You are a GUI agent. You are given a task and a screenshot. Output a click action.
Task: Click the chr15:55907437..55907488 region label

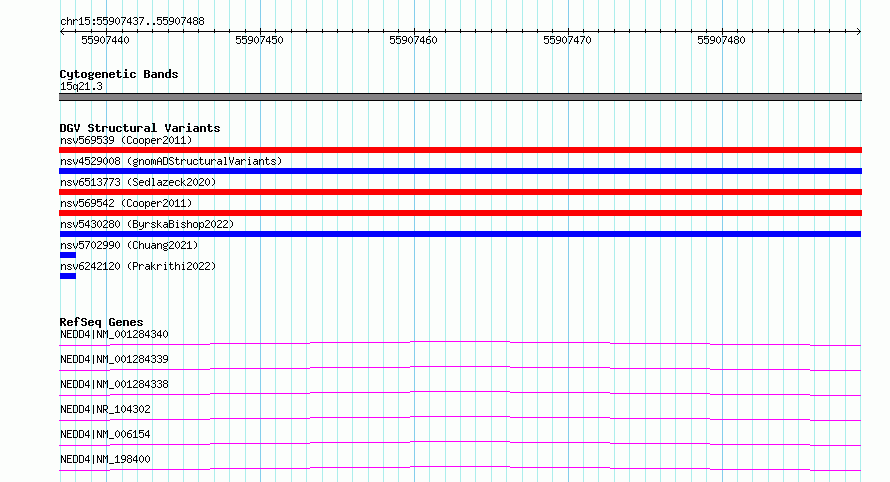(132, 21)
